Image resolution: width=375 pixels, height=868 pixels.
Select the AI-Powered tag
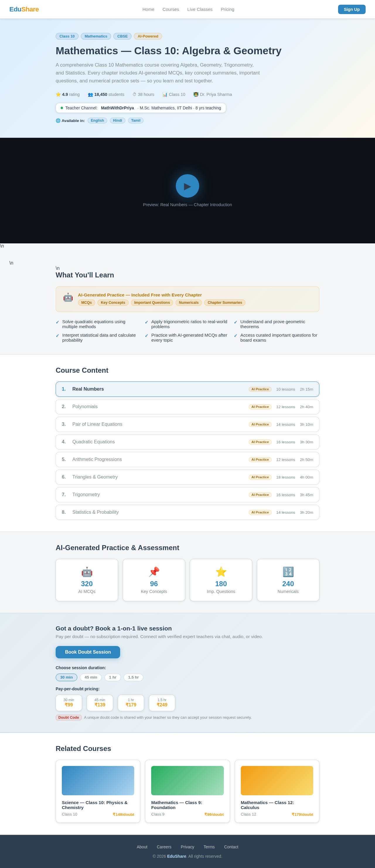[148, 36]
